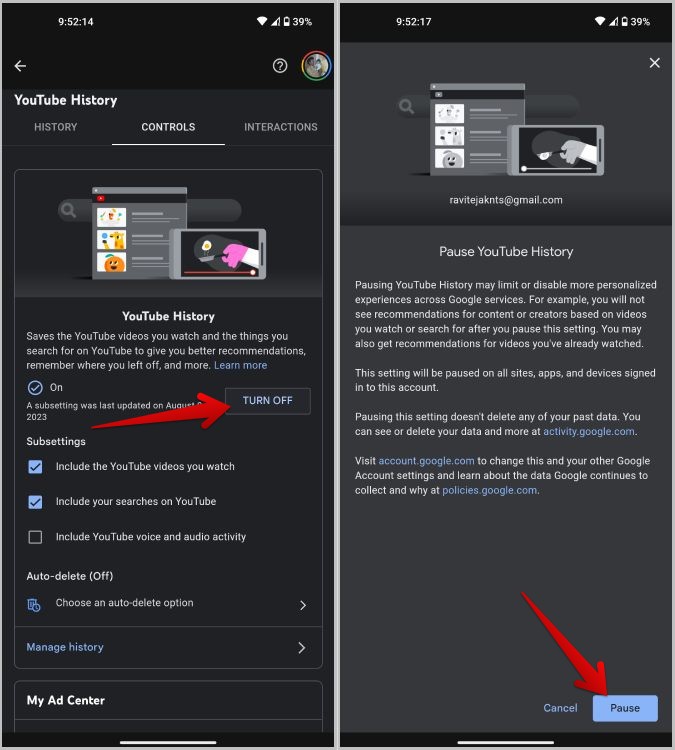
Task: Tap the illustration in the pause dialog
Action: coord(501,130)
